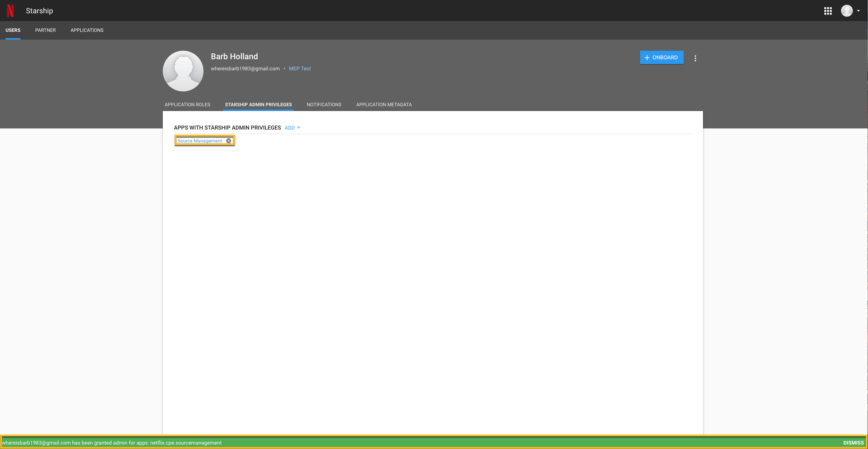Open the Application Metadata tab
Image resolution: width=868 pixels, height=449 pixels.
[384, 105]
